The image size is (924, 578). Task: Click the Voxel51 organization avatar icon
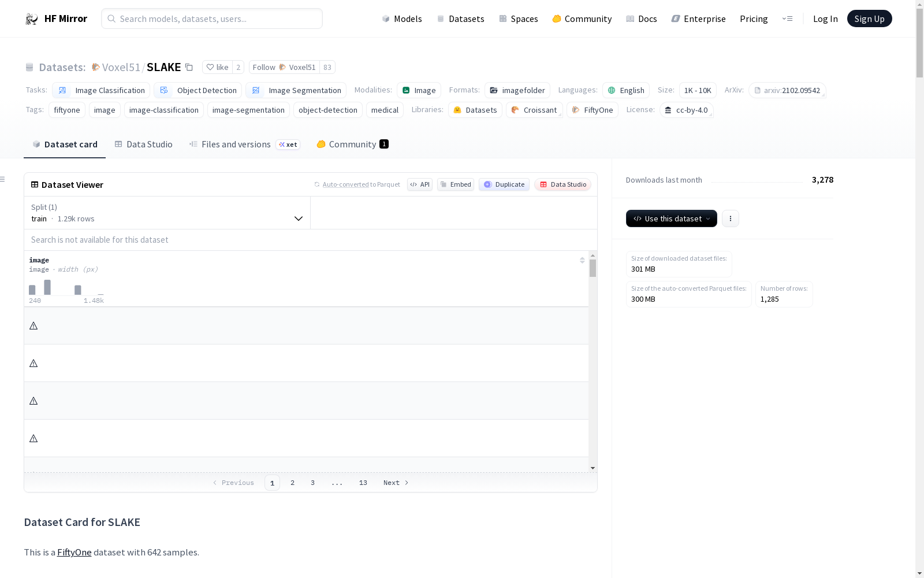click(96, 67)
